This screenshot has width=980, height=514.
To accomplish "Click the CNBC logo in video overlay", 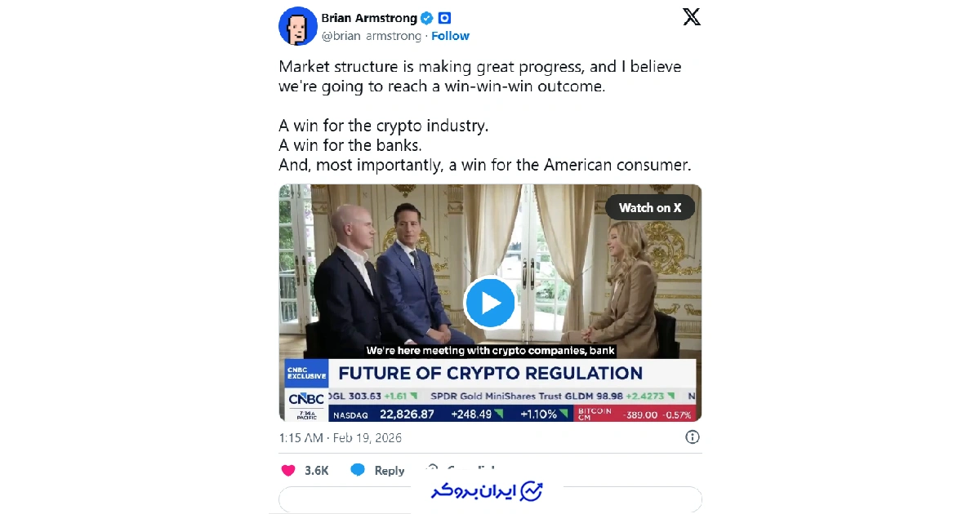I will (305, 400).
